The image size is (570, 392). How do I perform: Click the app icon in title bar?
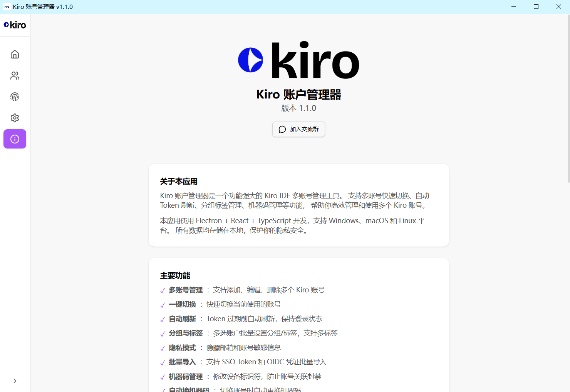click(x=7, y=7)
